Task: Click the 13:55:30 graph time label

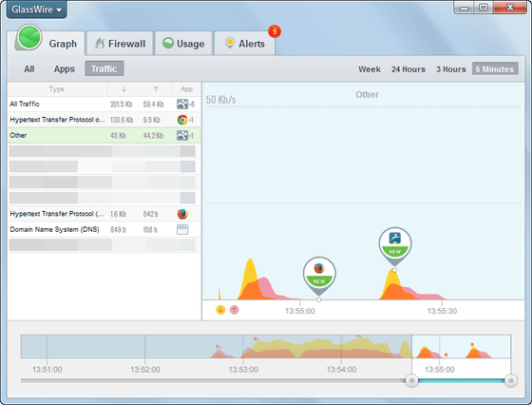Action: click(442, 311)
